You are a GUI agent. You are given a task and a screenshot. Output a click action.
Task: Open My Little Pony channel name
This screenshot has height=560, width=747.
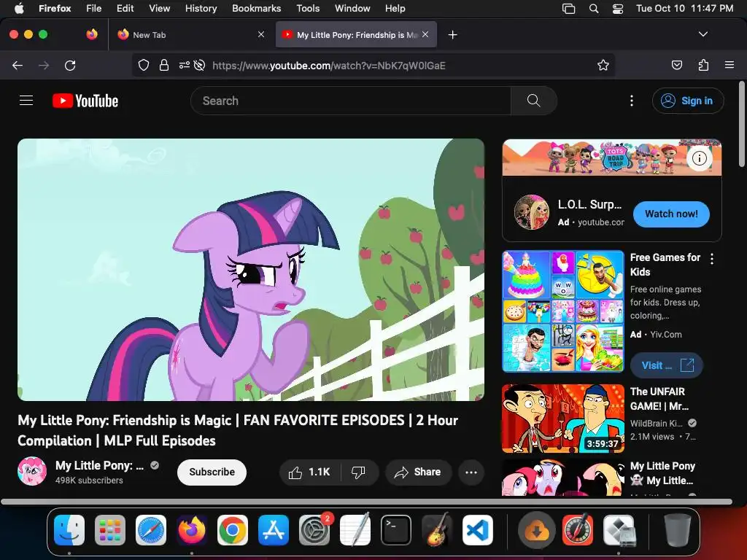pos(99,465)
